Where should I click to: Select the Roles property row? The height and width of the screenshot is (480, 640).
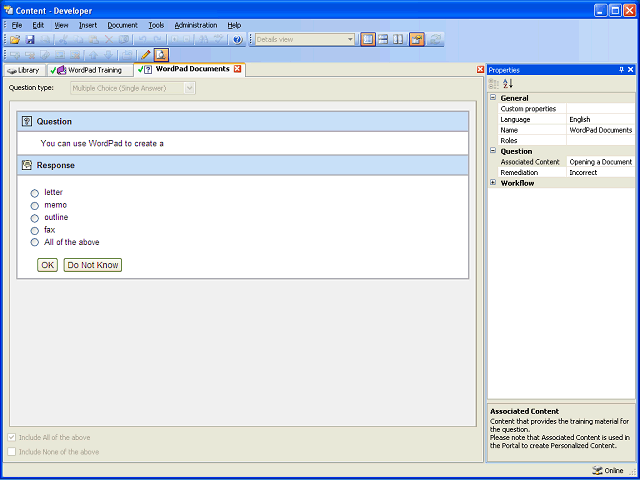(566, 140)
